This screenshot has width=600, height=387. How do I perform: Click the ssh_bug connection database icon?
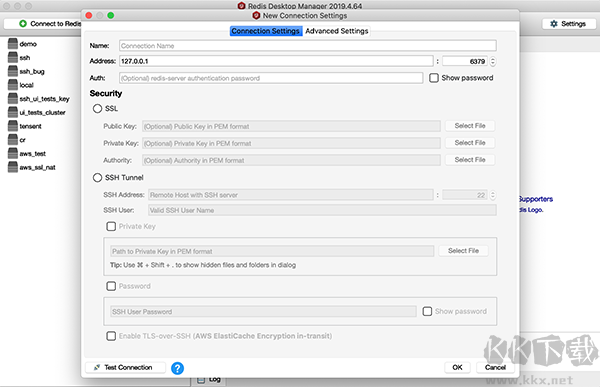pos(13,71)
